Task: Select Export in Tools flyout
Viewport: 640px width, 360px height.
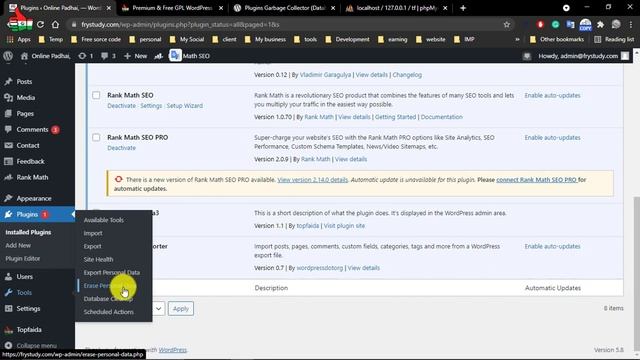Action: point(93,246)
